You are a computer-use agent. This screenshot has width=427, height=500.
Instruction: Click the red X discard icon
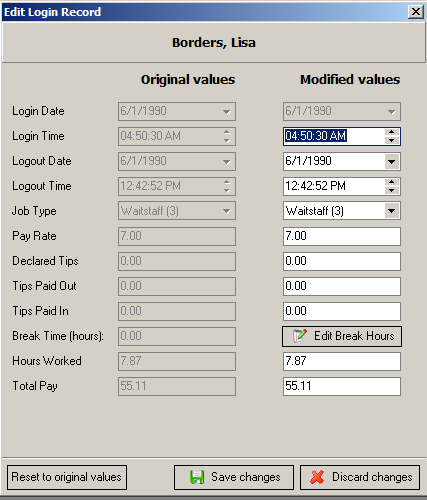coord(317,477)
